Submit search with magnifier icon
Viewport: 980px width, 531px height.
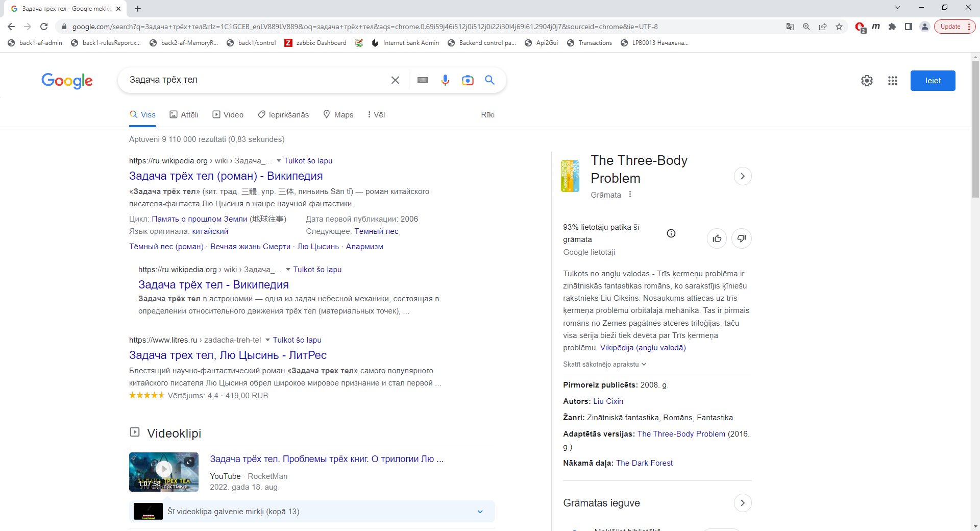point(490,80)
